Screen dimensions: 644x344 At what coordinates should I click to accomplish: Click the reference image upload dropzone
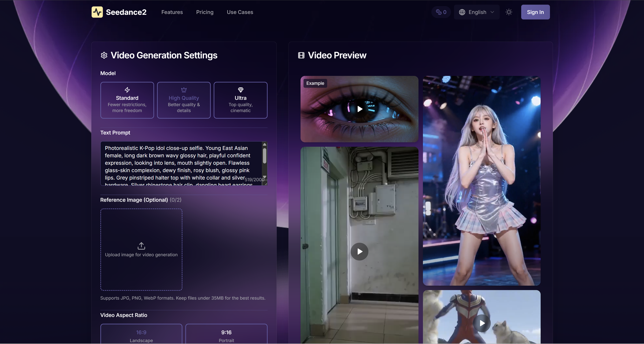click(x=141, y=249)
